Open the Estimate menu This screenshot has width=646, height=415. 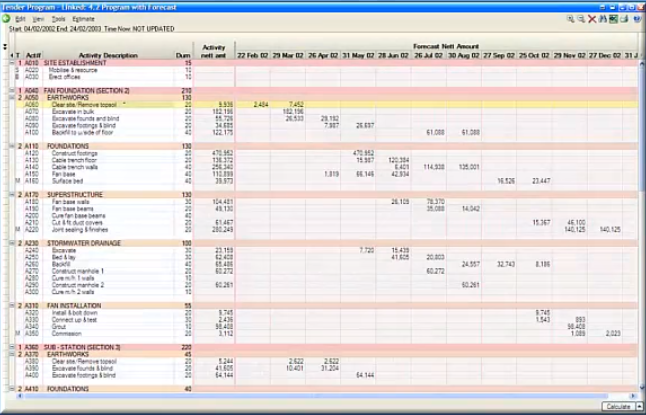[83, 18]
